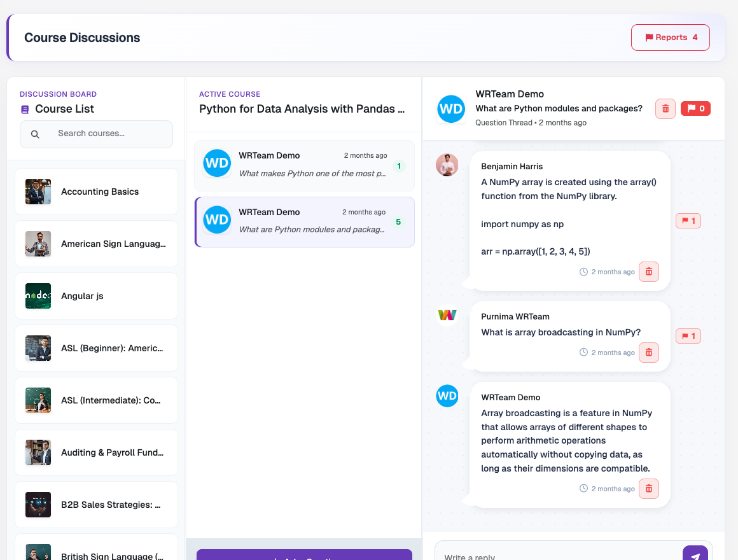Open thread 'What makes Python one of the most p...'
The height and width of the screenshot is (560, 738).
(304, 165)
